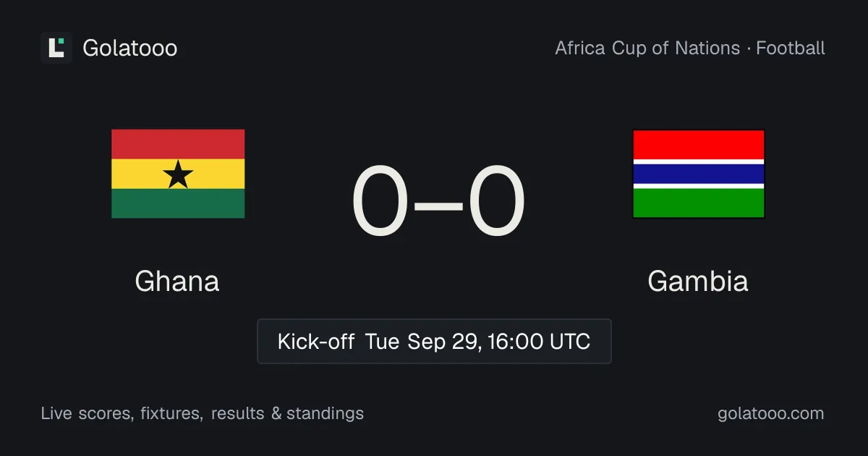Click the Golatooo logo icon
Viewport: 868px width, 456px height.
coord(56,48)
